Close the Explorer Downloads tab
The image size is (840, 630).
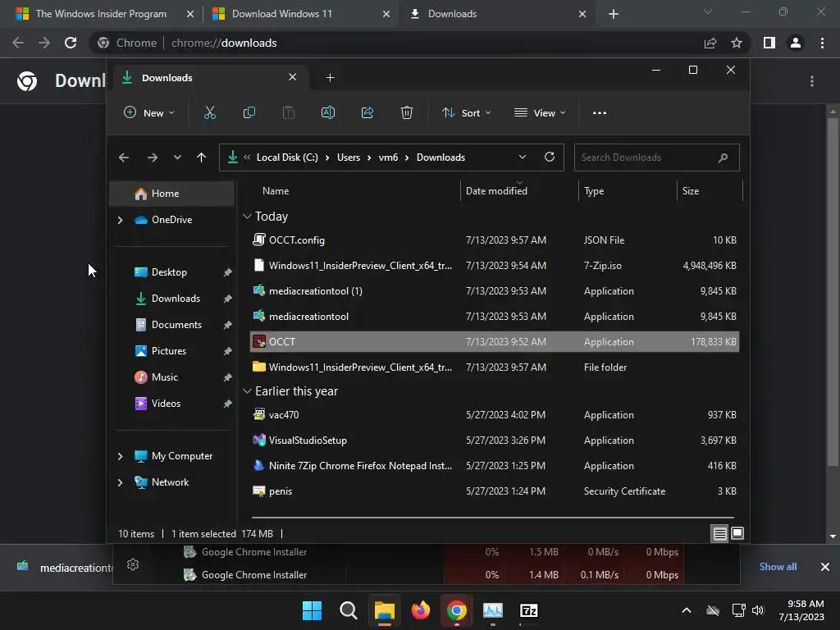click(x=293, y=77)
